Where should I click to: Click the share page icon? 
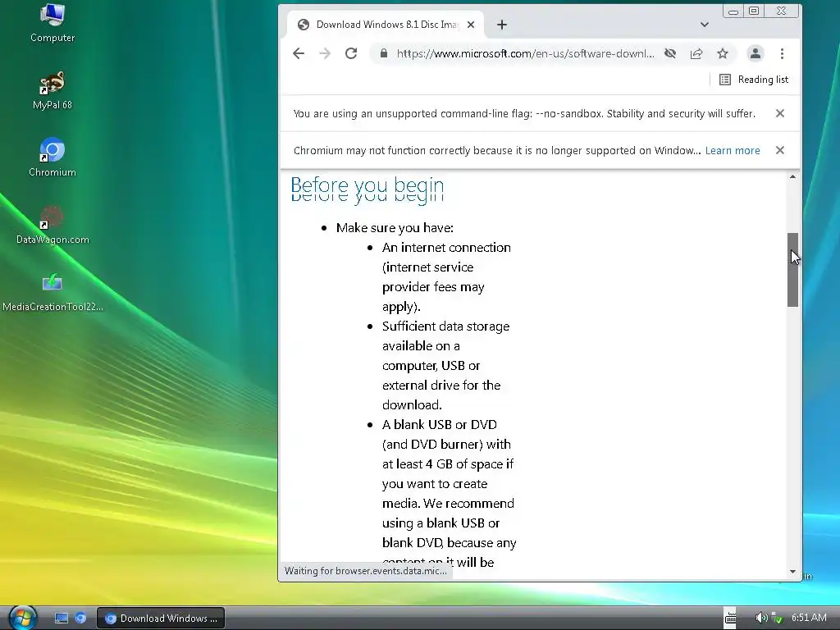[696, 53]
